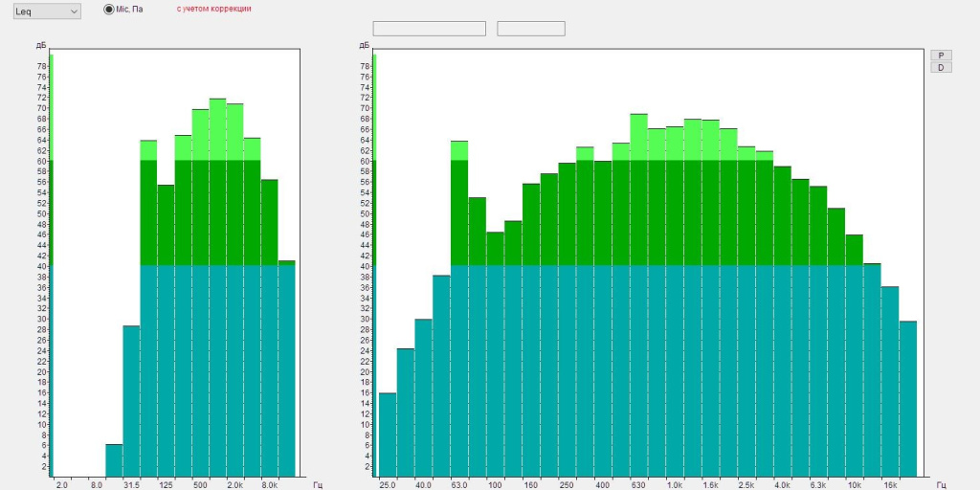Click the '250' frequency label on third-octave chart
Screen dimensions: 980x490
tap(567, 485)
